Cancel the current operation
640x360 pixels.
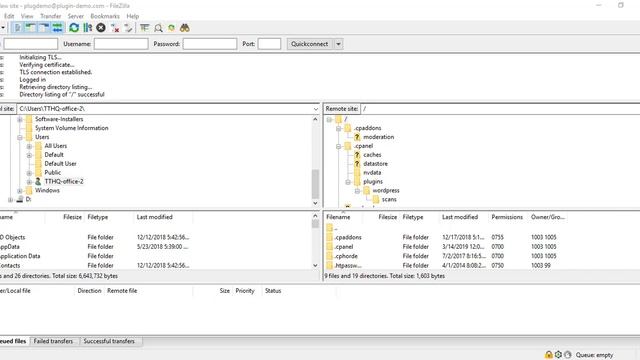[x=101, y=28]
